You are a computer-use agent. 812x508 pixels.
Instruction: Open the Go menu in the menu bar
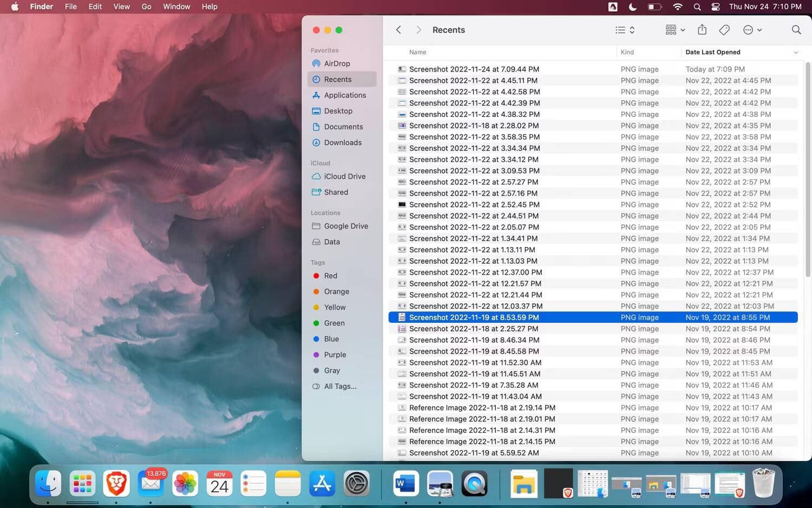pos(146,6)
